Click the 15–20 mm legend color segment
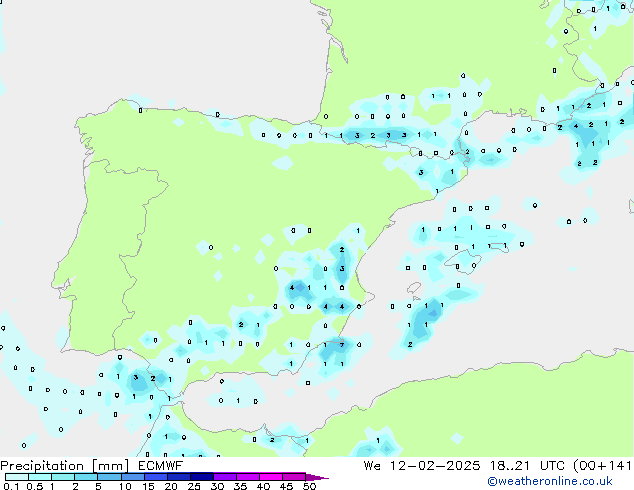 click(155, 477)
